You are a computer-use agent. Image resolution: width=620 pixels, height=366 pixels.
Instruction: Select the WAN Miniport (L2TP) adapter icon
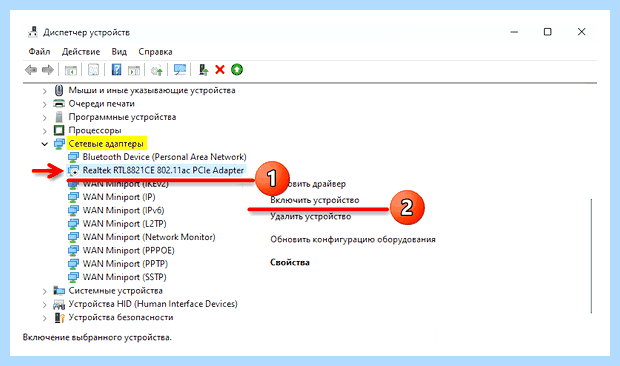pyautogui.click(x=73, y=224)
